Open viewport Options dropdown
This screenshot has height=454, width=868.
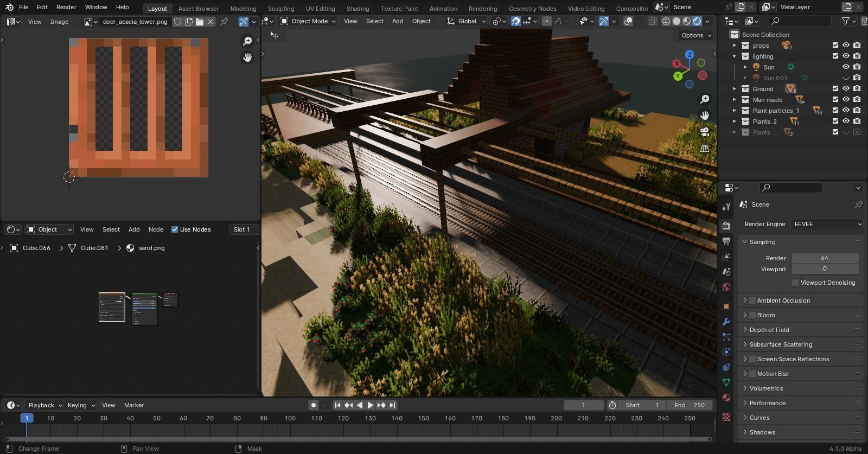click(x=695, y=35)
